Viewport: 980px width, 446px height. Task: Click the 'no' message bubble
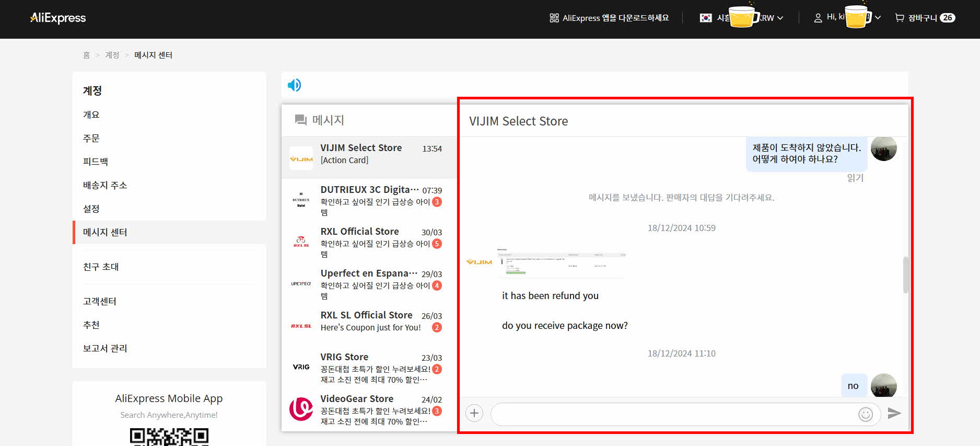853,385
